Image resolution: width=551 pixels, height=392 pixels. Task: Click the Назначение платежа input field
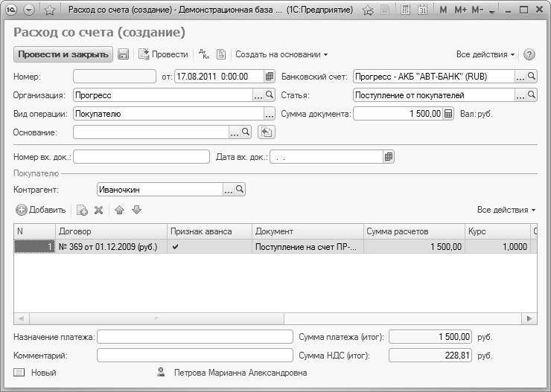[x=195, y=337]
